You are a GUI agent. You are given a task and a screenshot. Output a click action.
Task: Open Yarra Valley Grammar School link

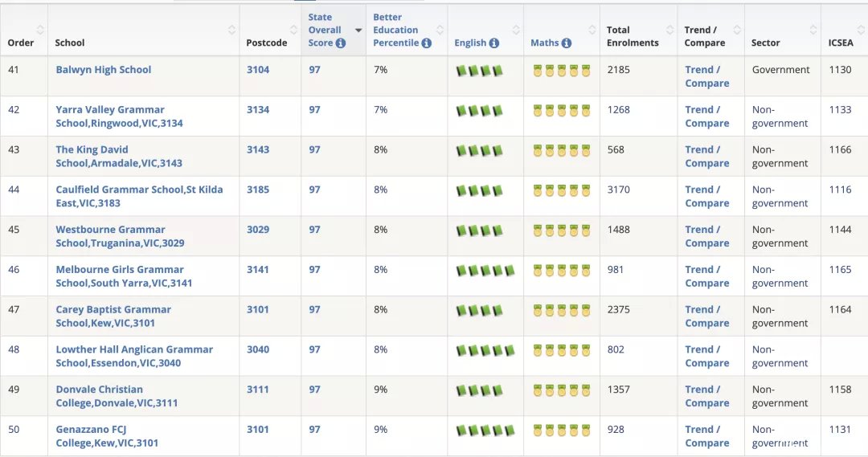[119, 116]
